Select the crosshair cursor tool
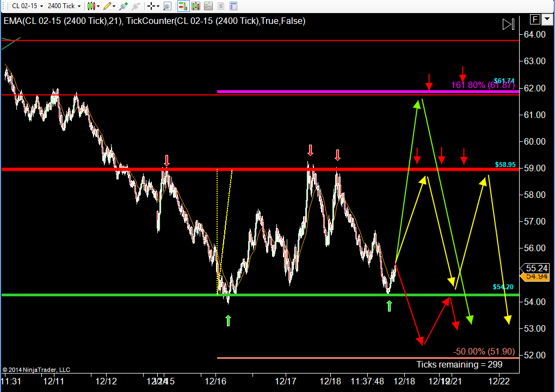The height and width of the screenshot is (392, 555). click(151, 6)
